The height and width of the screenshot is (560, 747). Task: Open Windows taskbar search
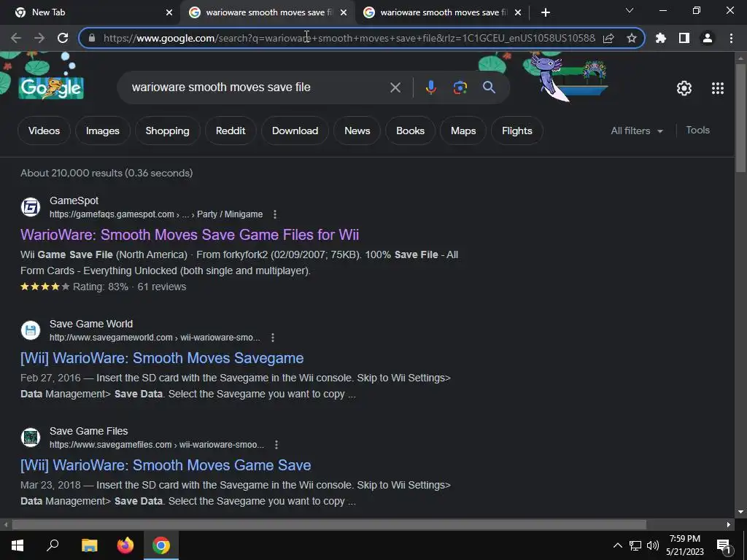tap(53, 545)
